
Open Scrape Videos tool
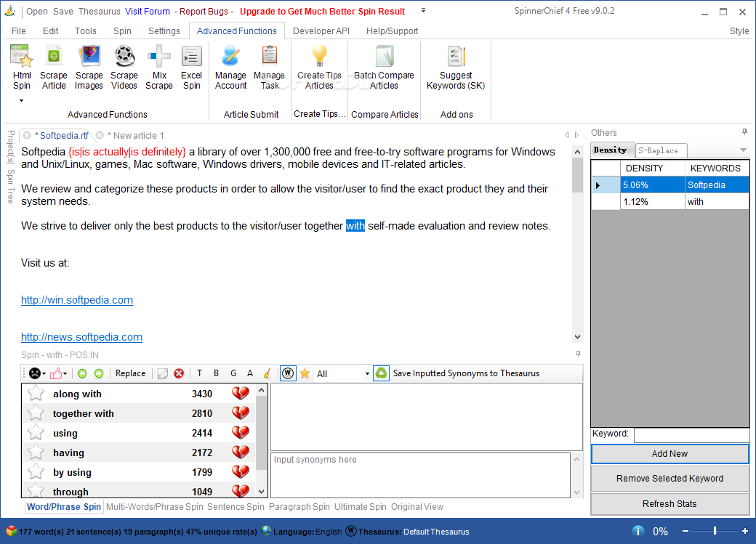124,68
